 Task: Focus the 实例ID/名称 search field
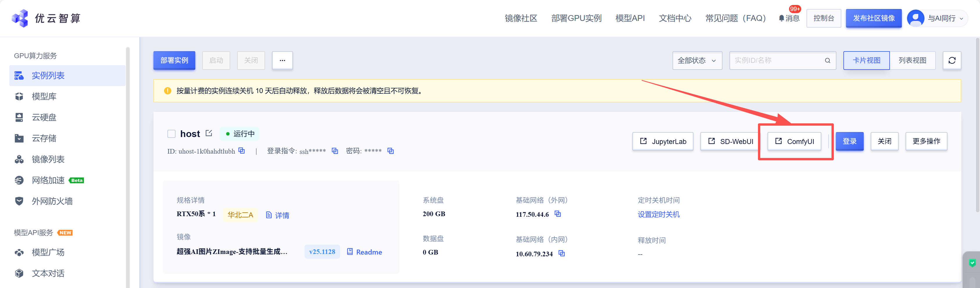[x=776, y=61]
